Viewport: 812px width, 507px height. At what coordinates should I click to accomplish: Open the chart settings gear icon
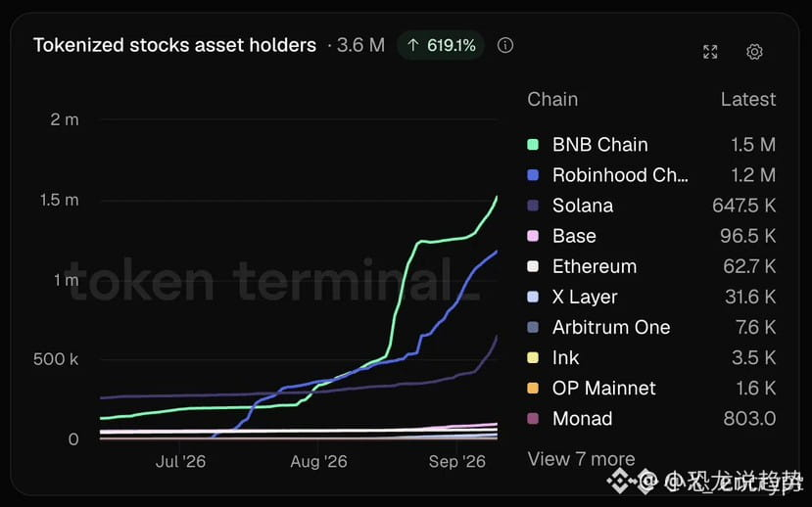click(x=754, y=52)
